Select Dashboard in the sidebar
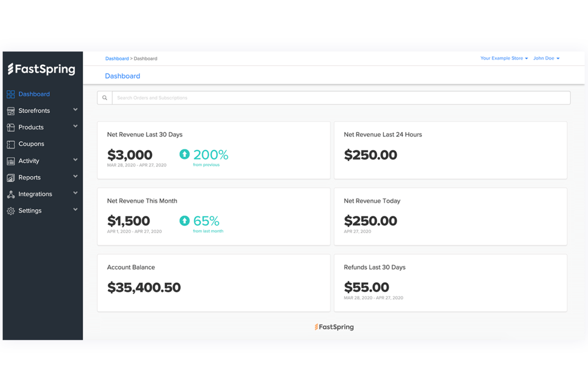588x392 pixels. pyautogui.click(x=34, y=94)
